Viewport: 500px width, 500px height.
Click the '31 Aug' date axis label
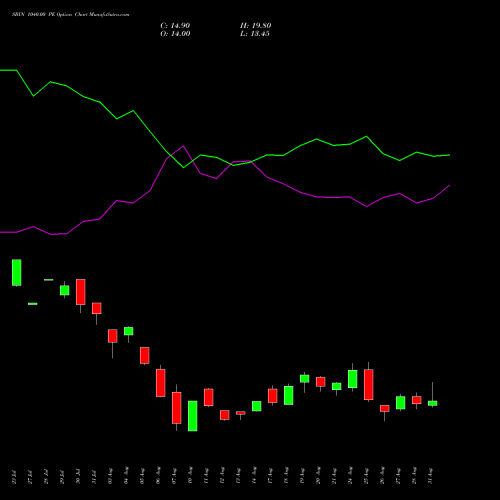(430, 476)
